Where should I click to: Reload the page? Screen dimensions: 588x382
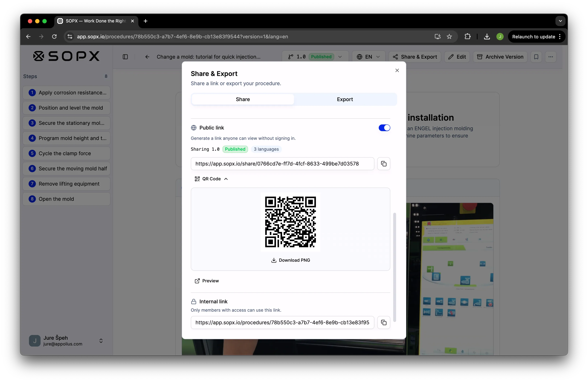coord(54,37)
